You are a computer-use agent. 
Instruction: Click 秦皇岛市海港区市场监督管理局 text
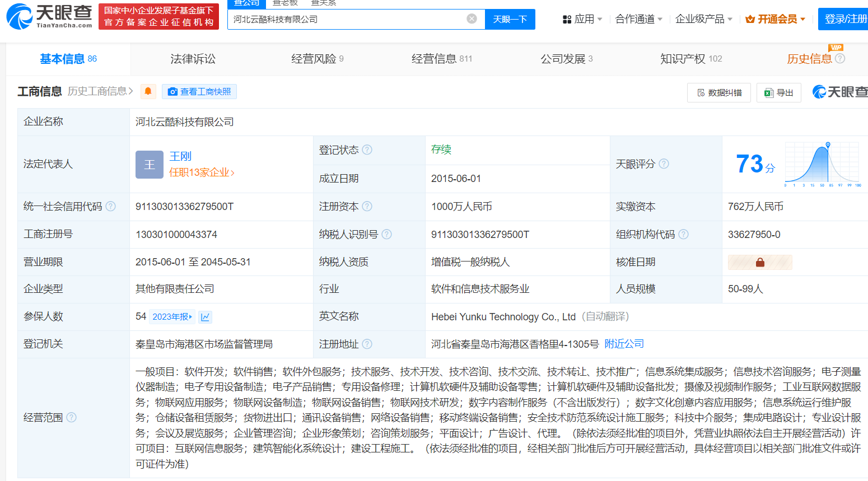(x=204, y=344)
